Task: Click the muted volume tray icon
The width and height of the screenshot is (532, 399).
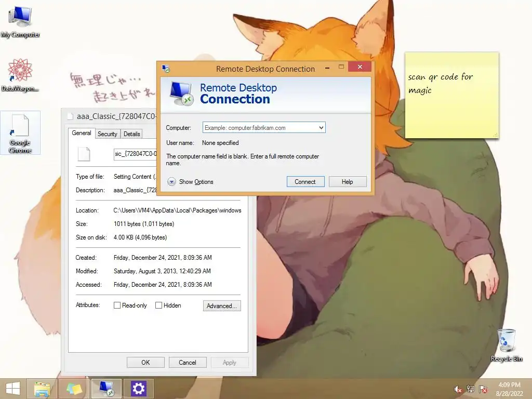Action: pos(458,389)
